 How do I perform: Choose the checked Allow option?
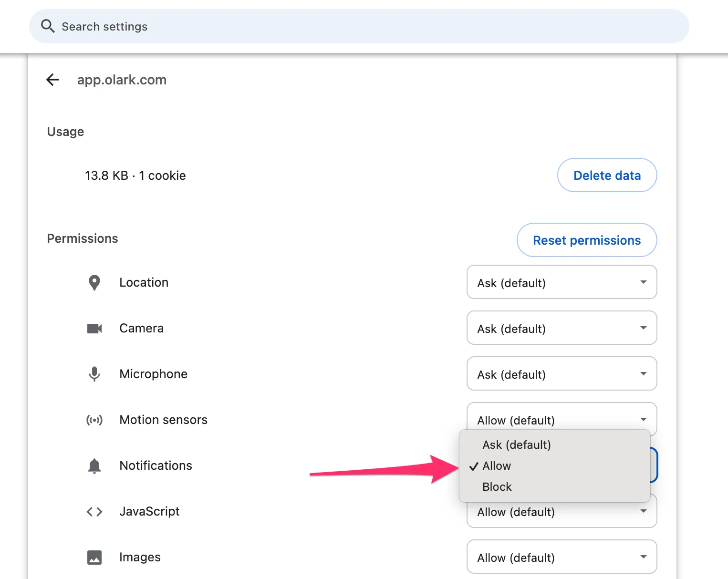click(x=497, y=466)
